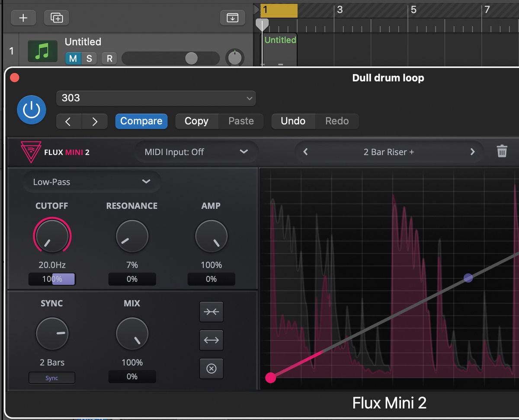
Task: Click the horizontal flip curve icon
Action: click(x=211, y=340)
